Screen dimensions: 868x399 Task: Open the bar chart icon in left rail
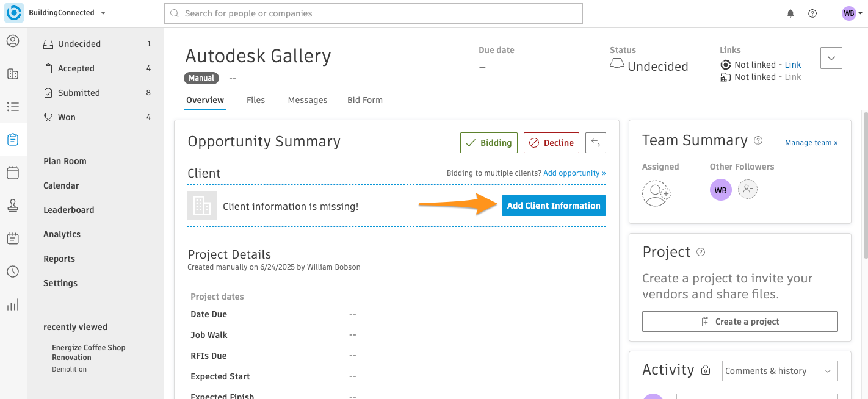tap(13, 304)
